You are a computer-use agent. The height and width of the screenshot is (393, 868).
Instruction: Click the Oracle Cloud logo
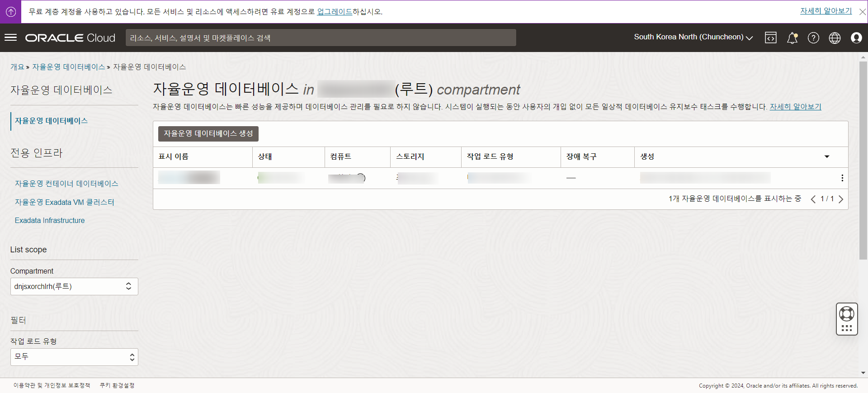click(70, 38)
